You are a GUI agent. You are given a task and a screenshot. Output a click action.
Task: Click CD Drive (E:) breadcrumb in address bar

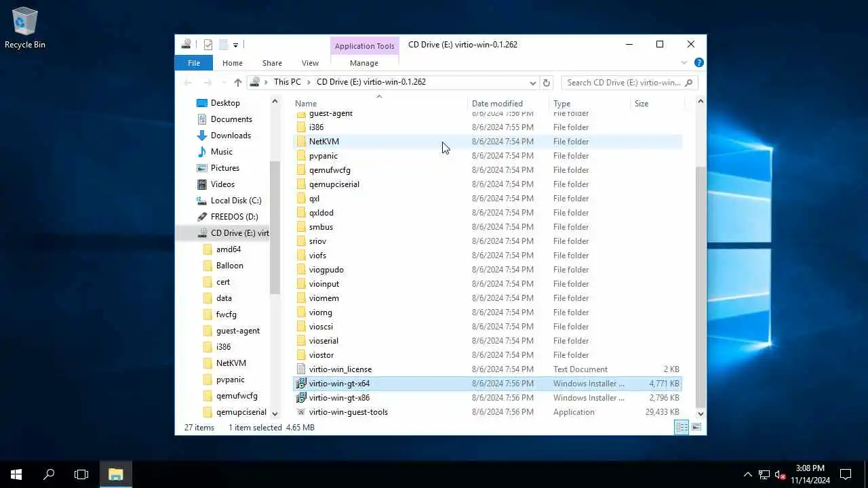[371, 82]
